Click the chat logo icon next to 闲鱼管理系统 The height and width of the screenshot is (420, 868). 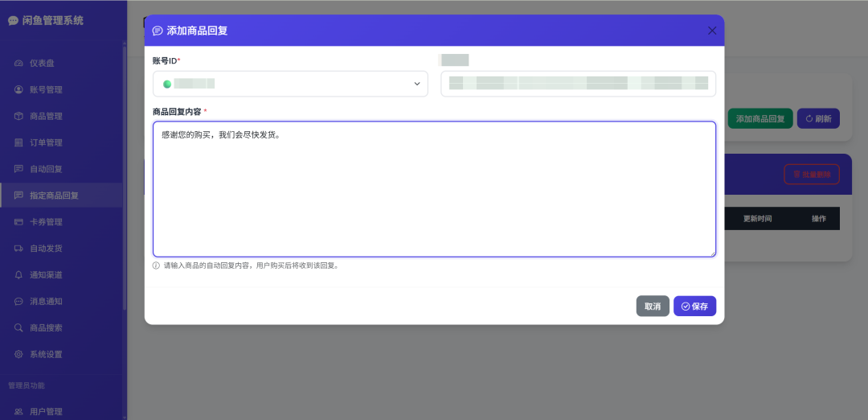click(14, 20)
